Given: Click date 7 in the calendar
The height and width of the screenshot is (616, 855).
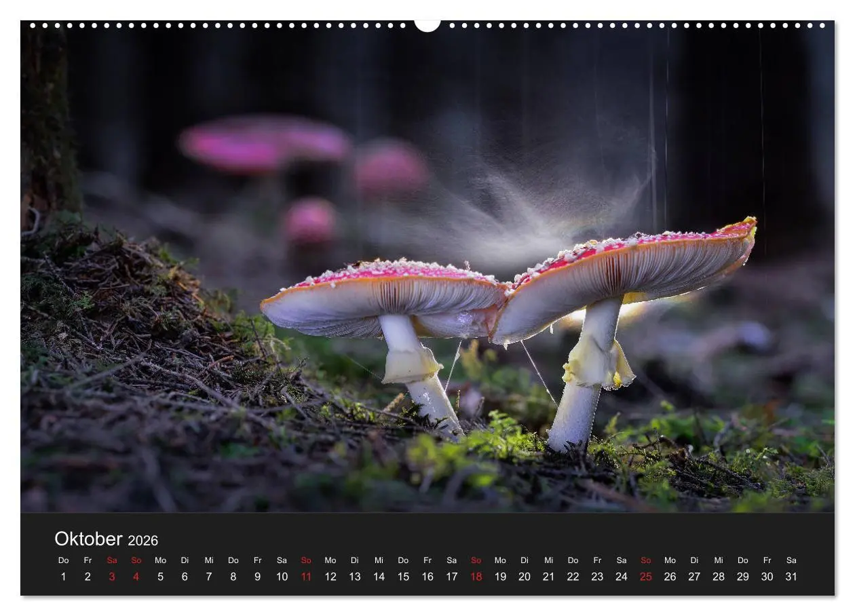Looking at the screenshot, I should pyautogui.click(x=209, y=577).
